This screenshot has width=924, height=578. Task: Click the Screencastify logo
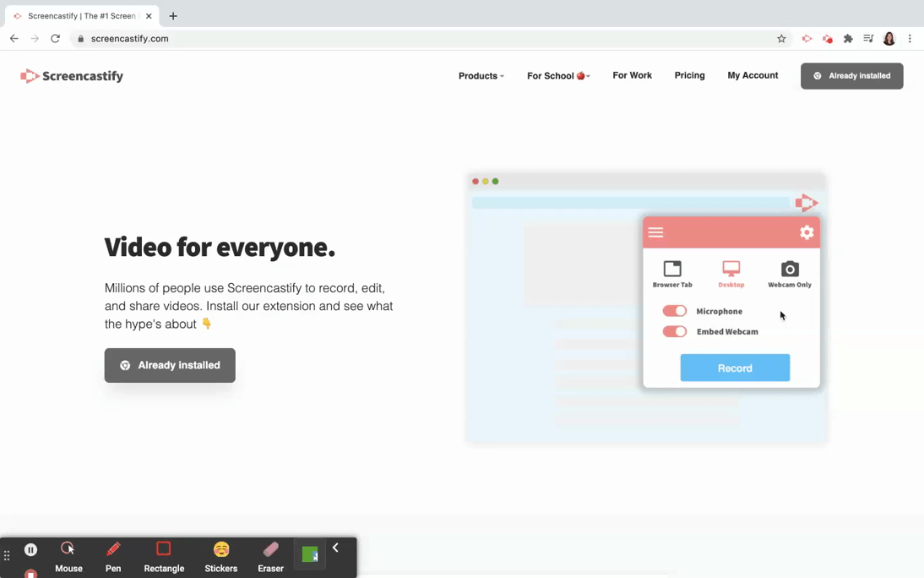(x=72, y=76)
